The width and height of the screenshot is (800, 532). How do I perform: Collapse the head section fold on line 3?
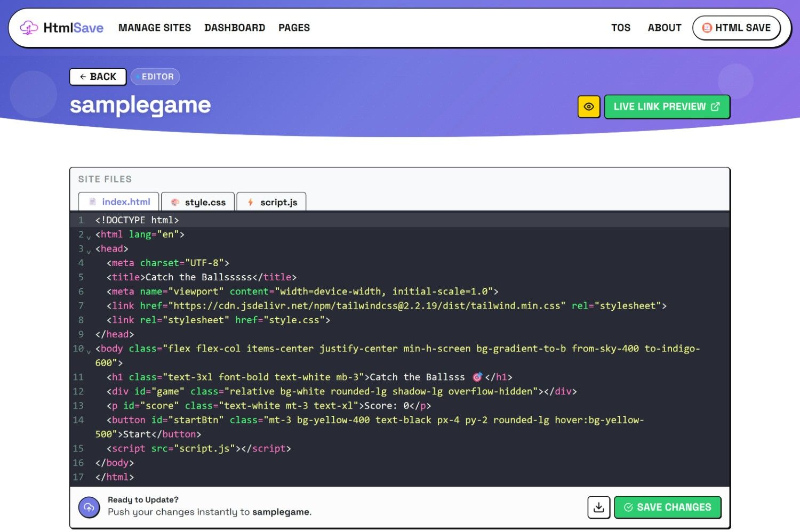[89, 251]
